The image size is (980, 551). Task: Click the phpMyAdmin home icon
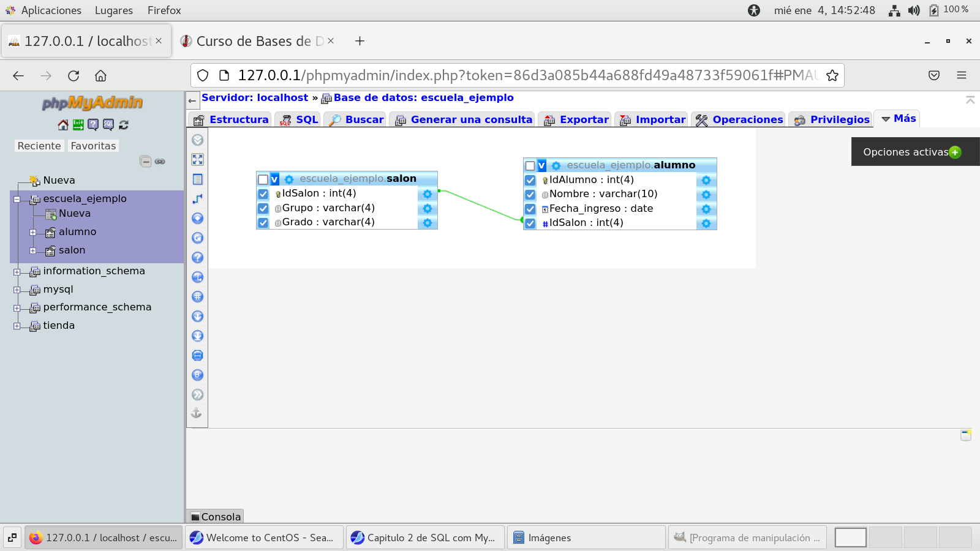pyautogui.click(x=63, y=125)
